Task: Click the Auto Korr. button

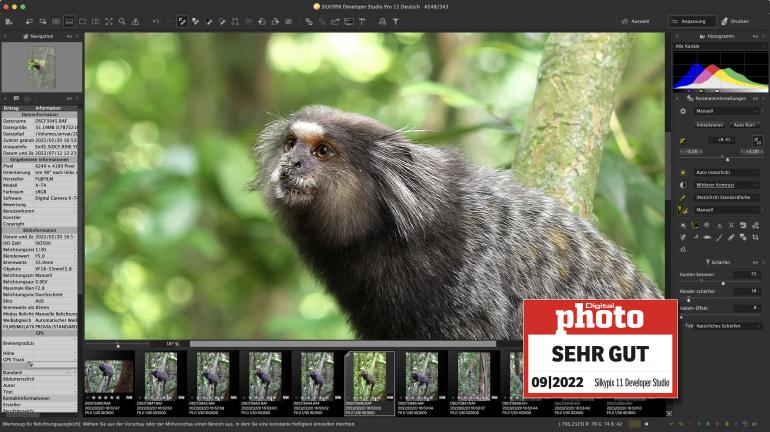Action: (x=744, y=125)
